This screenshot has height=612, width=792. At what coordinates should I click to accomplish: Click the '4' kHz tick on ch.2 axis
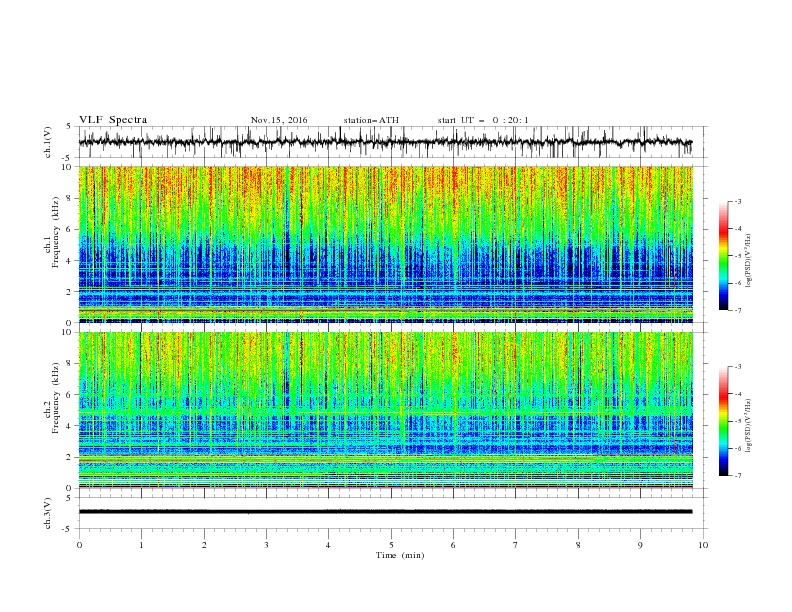[x=71, y=426]
